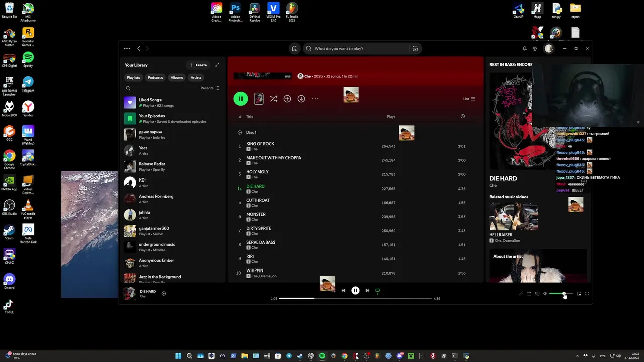Adjust the volume slider in player bar
644x362 pixels.
(561, 294)
